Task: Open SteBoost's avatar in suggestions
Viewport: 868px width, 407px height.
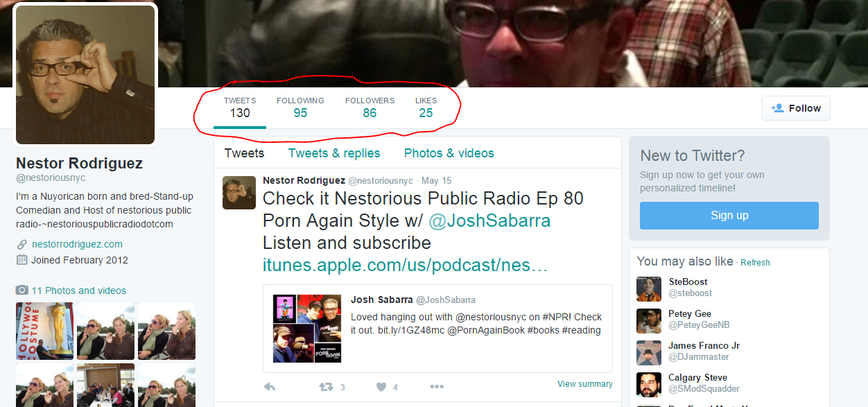Action: [x=649, y=289]
